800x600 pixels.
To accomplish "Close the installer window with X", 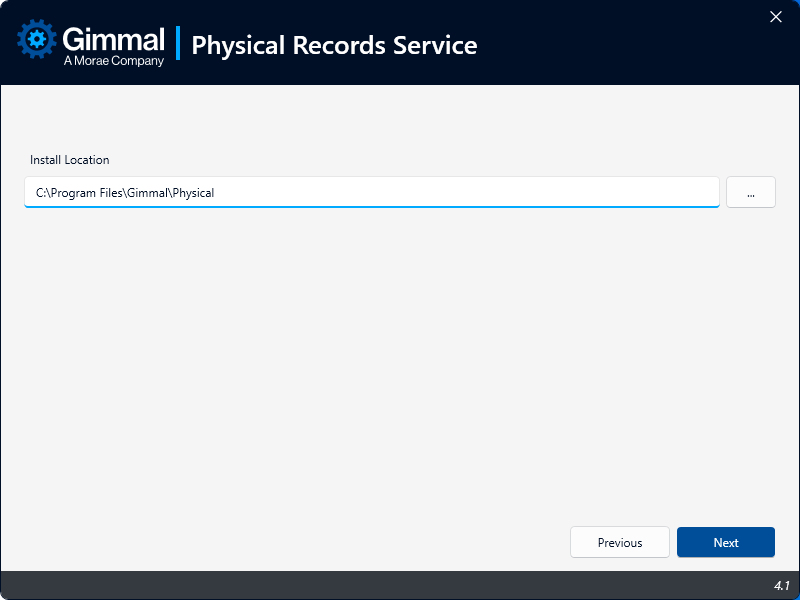I will click(x=776, y=16).
